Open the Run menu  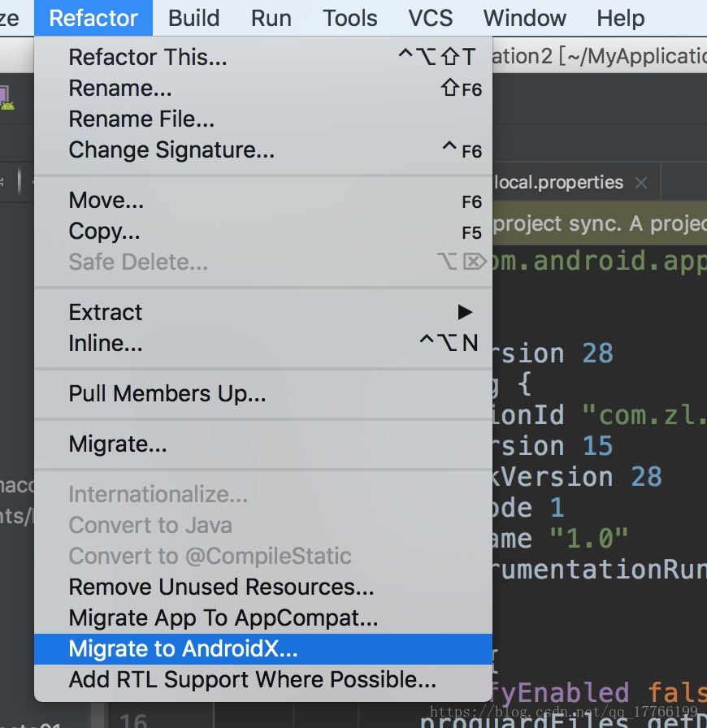click(271, 18)
